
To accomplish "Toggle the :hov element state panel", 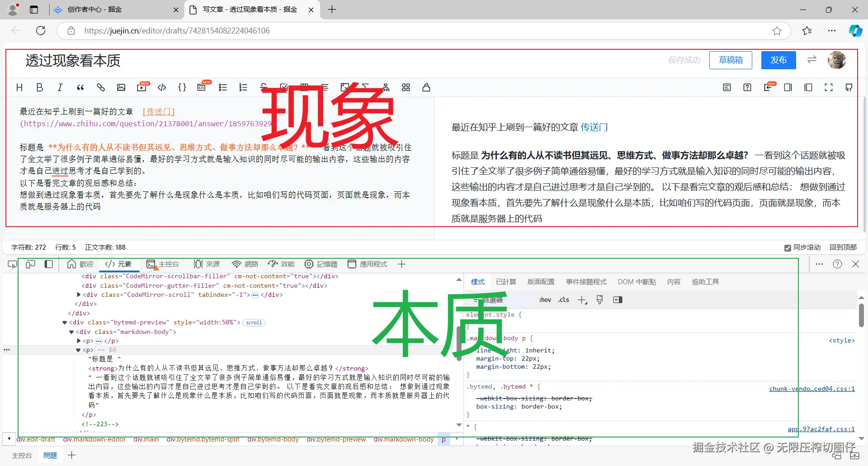I will [545, 300].
